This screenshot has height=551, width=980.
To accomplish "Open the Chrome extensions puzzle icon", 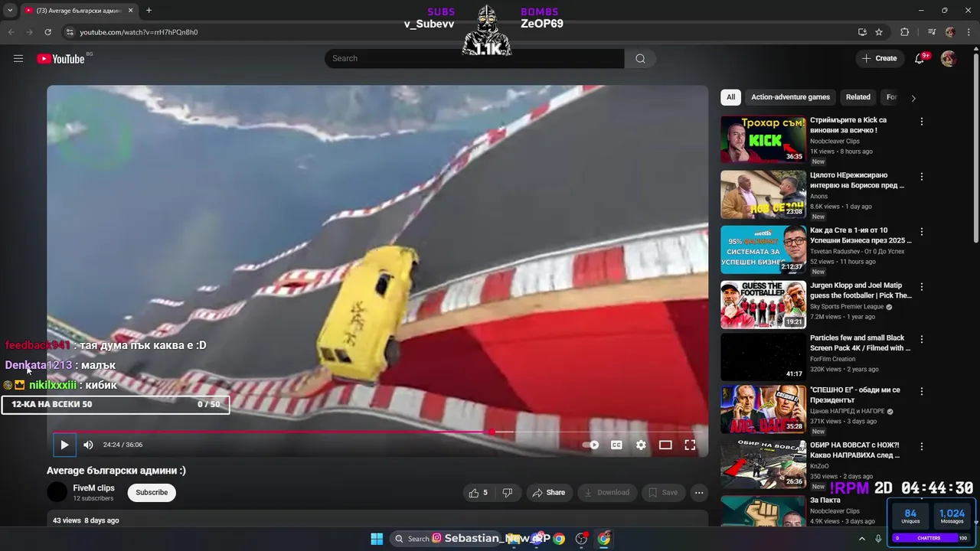I will pos(904,32).
